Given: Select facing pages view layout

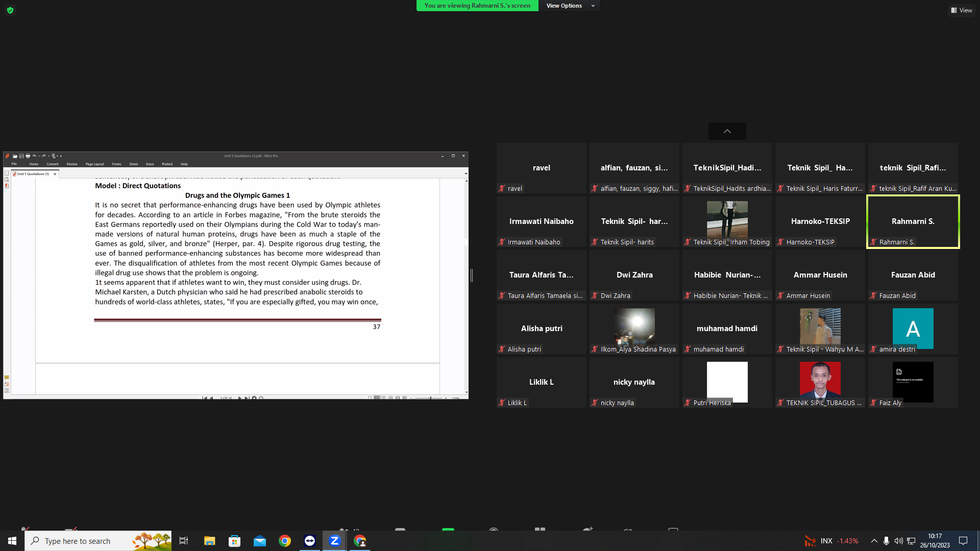Looking at the screenshot, I should pyautogui.click(x=384, y=398).
